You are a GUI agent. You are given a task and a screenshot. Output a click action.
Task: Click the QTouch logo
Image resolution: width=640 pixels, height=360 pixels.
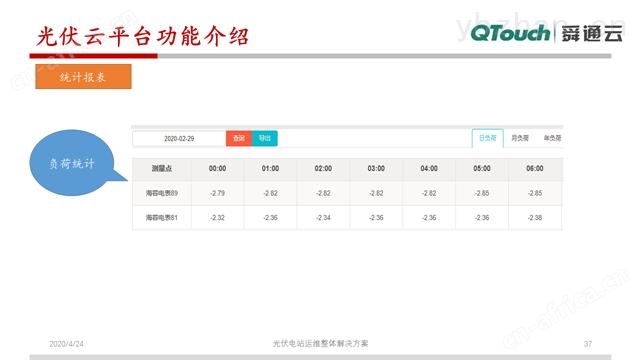pos(510,33)
